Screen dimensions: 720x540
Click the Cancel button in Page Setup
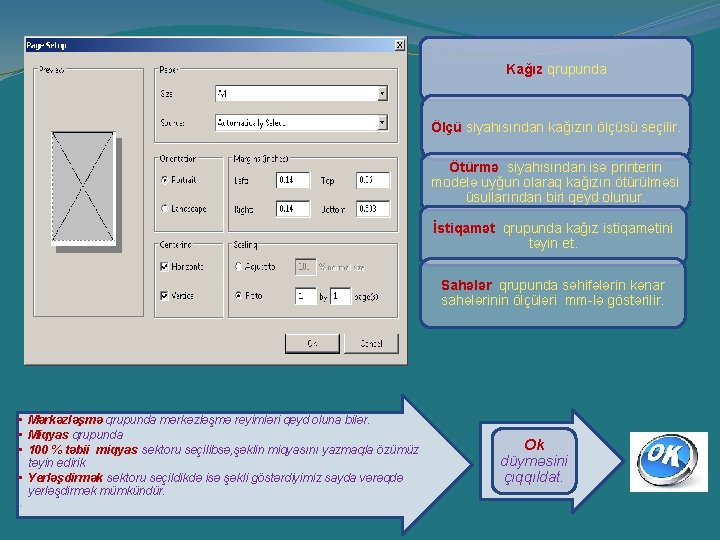(371, 343)
